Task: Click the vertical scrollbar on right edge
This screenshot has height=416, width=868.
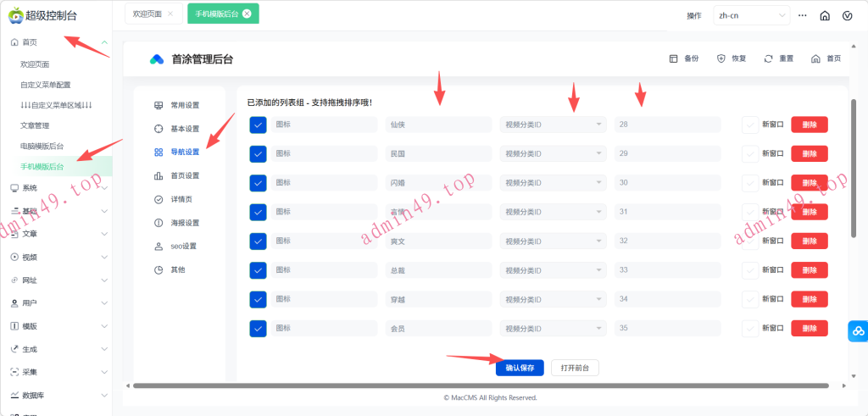Action: tap(853, 169)
